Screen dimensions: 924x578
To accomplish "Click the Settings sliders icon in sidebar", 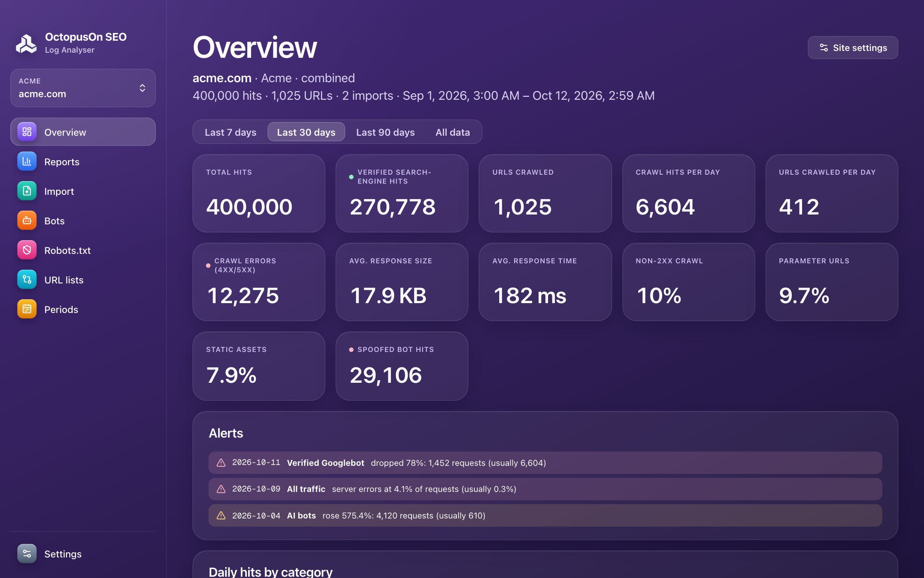I will [27, 554].
